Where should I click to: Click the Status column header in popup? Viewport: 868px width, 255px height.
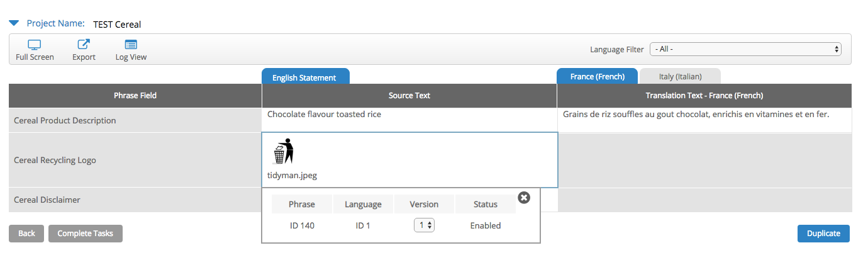click(x=486, y=204)
